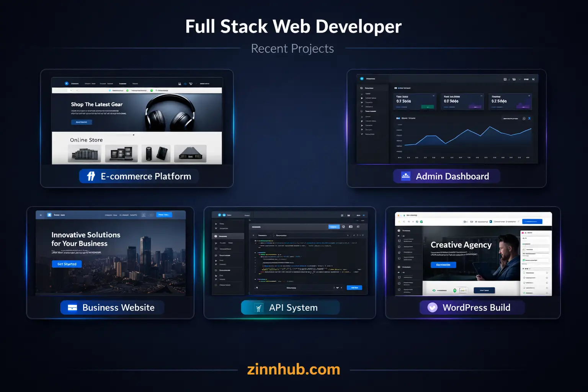Screen dimensions: 588x392
Task: Click the first stat card in Admin Dashboard
Action: click(x=415, y=101)
